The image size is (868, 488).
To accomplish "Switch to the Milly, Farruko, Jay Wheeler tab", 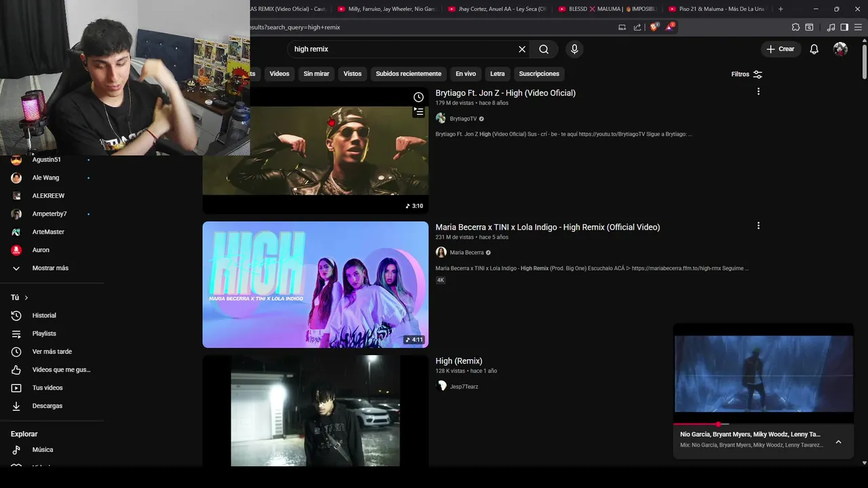I will click(x=387, y=9).
